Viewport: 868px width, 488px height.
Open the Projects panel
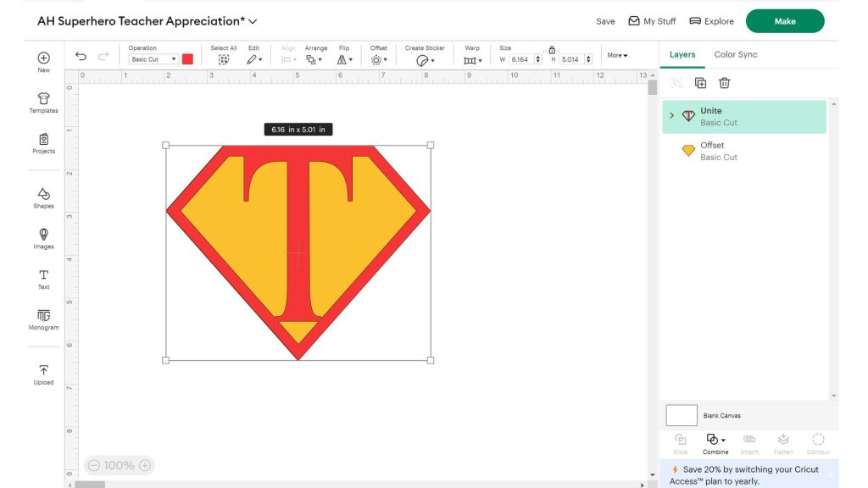44,143
